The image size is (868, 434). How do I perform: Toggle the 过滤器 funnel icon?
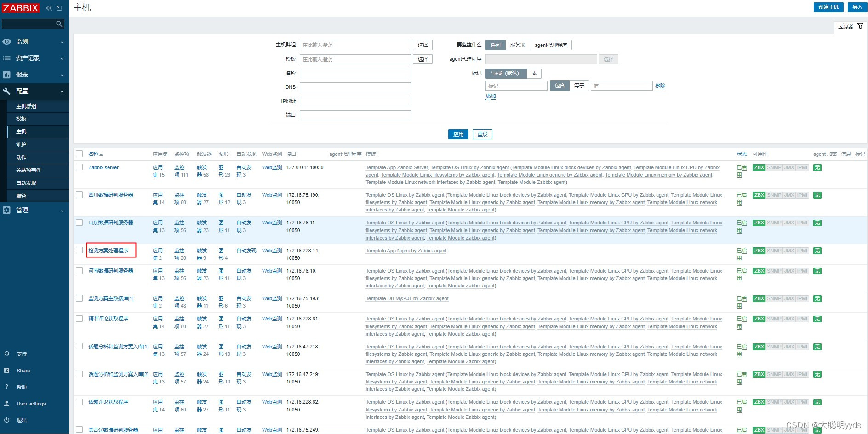tap(860, 26)
